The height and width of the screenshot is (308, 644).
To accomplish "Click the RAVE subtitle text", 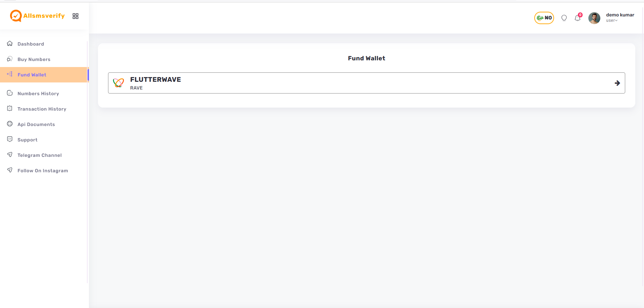I will pyautogui.click(x=136, y=88).
